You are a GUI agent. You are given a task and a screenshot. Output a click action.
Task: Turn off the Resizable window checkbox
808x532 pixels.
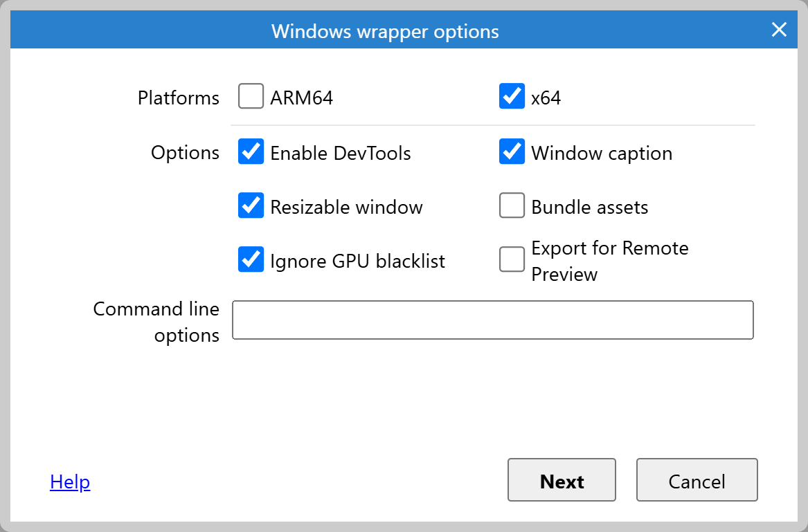[251, 206]
